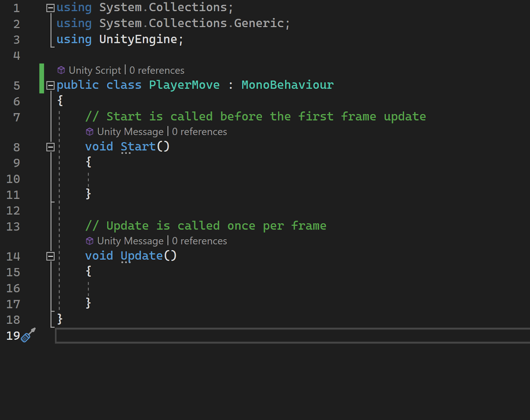Open quick actions screwdriver icon on line 19
Screen dimensions: 530x420
click(28, 335)
